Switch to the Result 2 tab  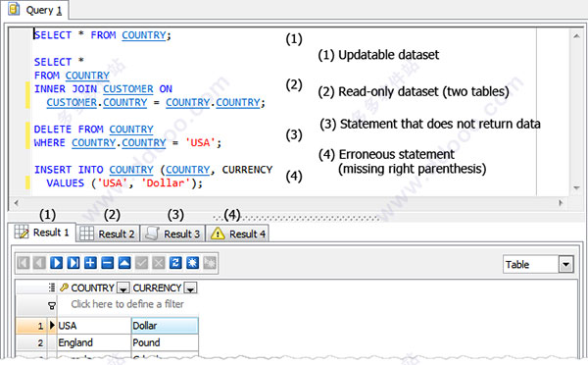click(108, 234)
